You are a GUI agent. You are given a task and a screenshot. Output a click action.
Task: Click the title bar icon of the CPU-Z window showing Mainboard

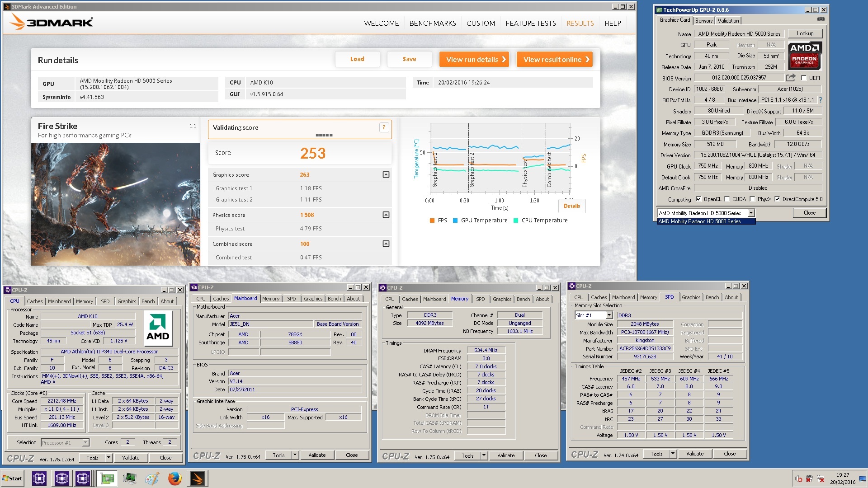pyautogui.click(x=194, y=287)
